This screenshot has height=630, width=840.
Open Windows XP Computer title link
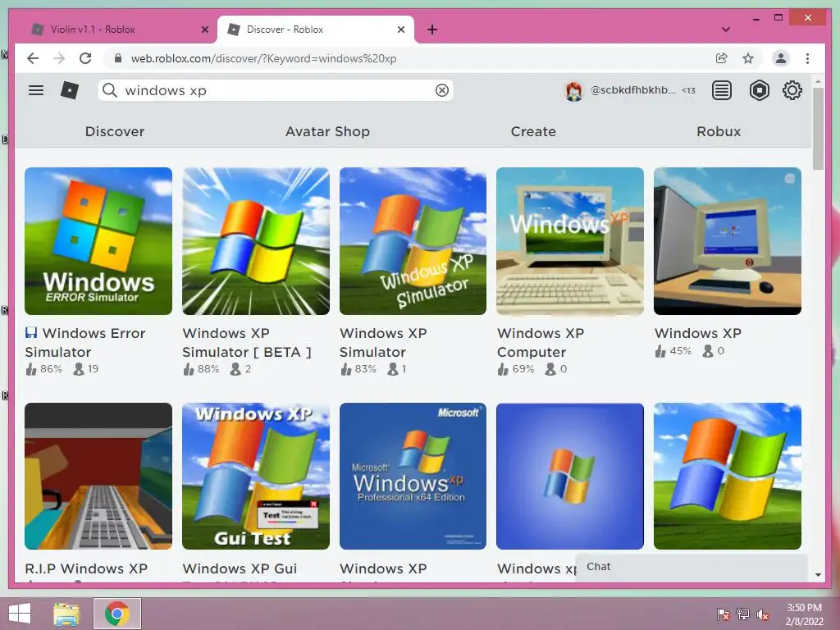(x=541, y=342)
